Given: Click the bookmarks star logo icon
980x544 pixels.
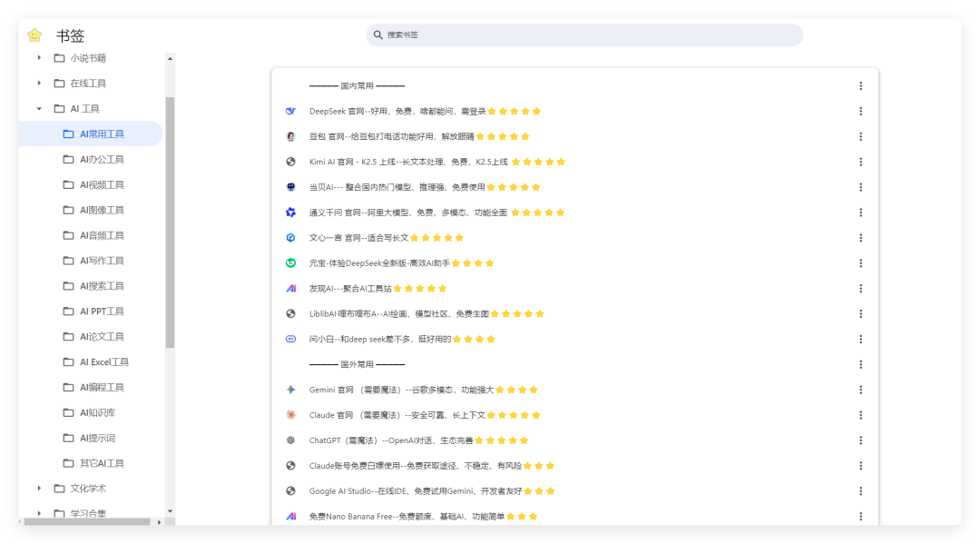Looking at the screenshot, I should point(34,35).
